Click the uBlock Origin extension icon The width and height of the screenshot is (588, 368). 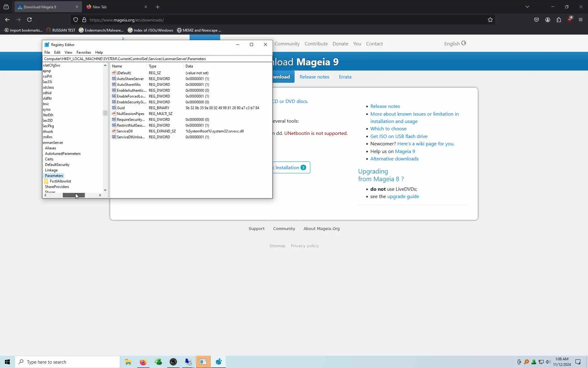click(x=570, y=20)
